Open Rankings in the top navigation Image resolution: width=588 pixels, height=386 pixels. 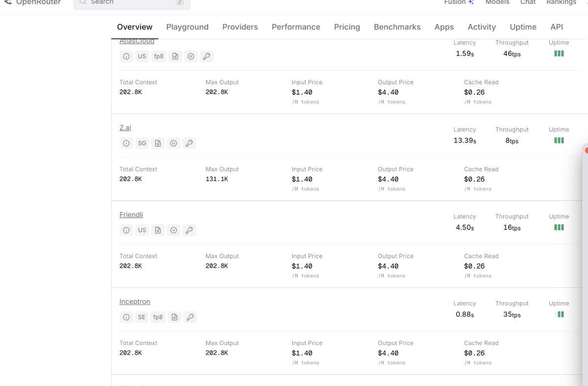[x=562, y=2]
